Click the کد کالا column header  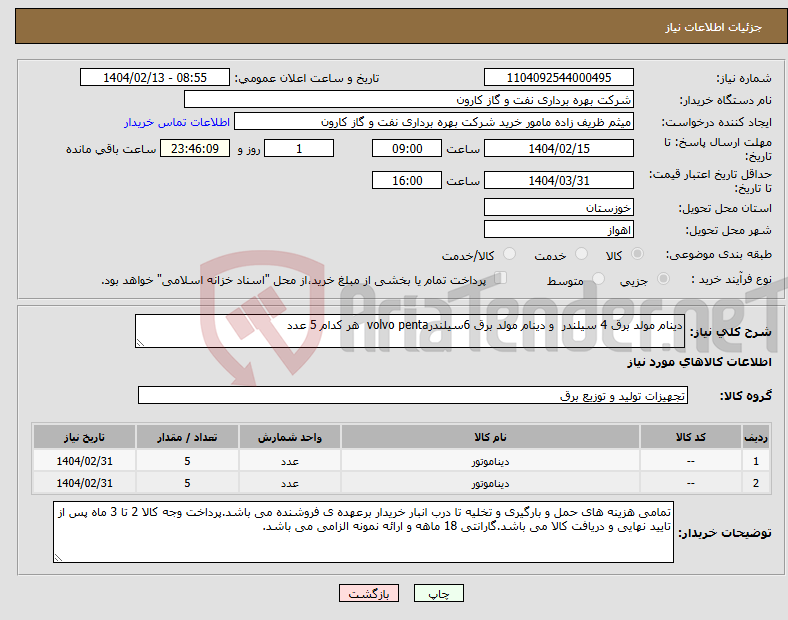click(x=691, y=437)
